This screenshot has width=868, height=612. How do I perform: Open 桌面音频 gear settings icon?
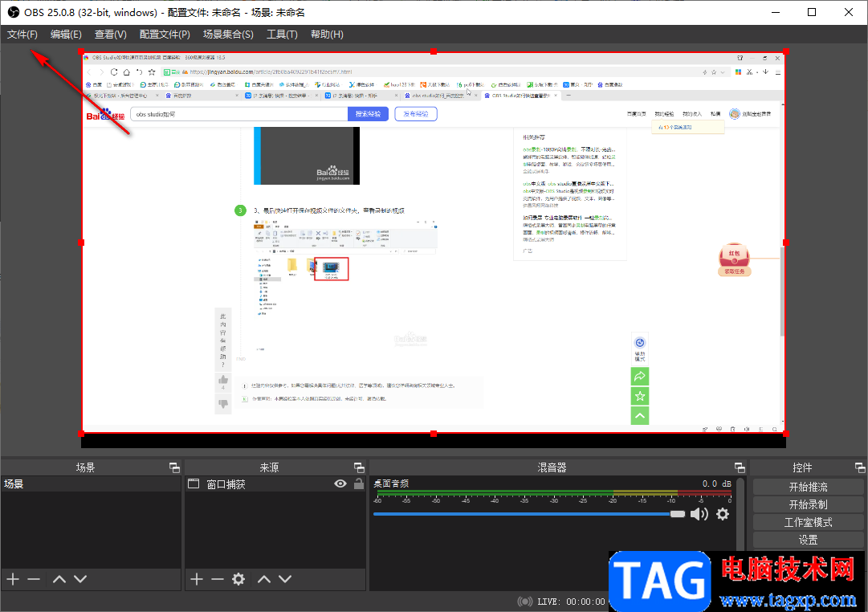(x=723, y=515)
